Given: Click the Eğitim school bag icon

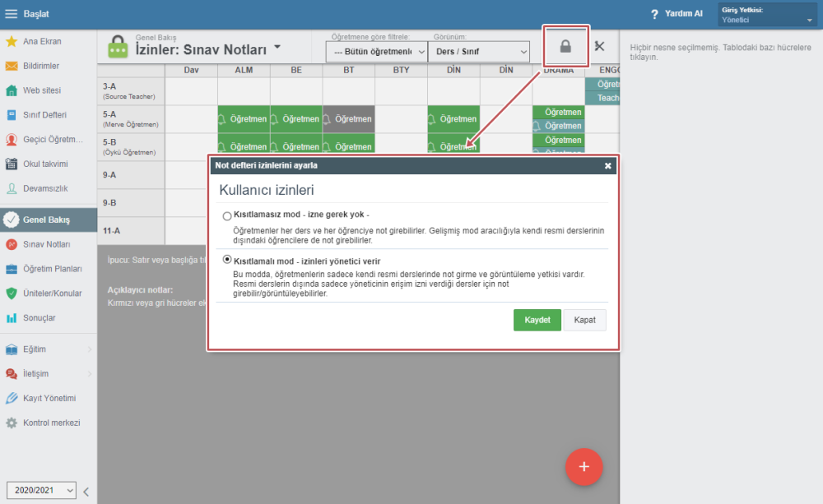Looking at the screenshot, I should coord(11,349).
